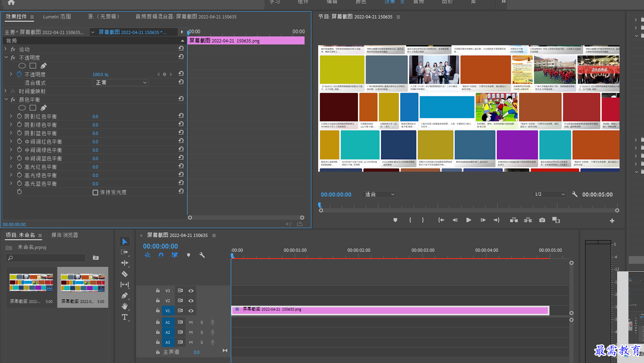Click the Home icon
644x363 pixels.
pos(11,2)
